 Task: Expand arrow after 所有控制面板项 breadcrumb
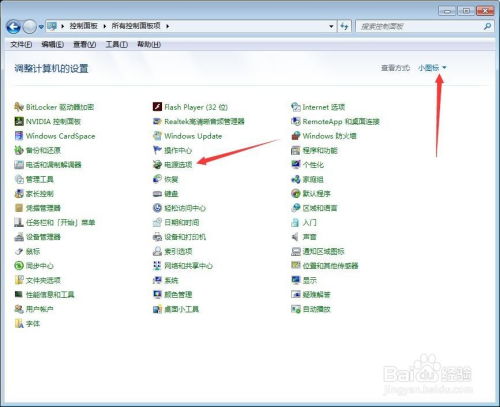tap(167, 26)
